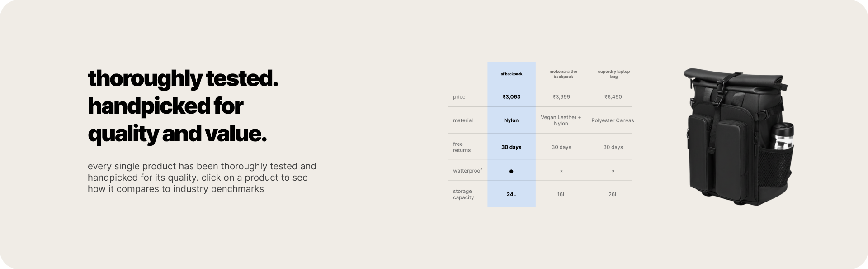Click the Polyester Canvas material cell
The height and width of the screenshot is (269, 868).
point(613,120)
